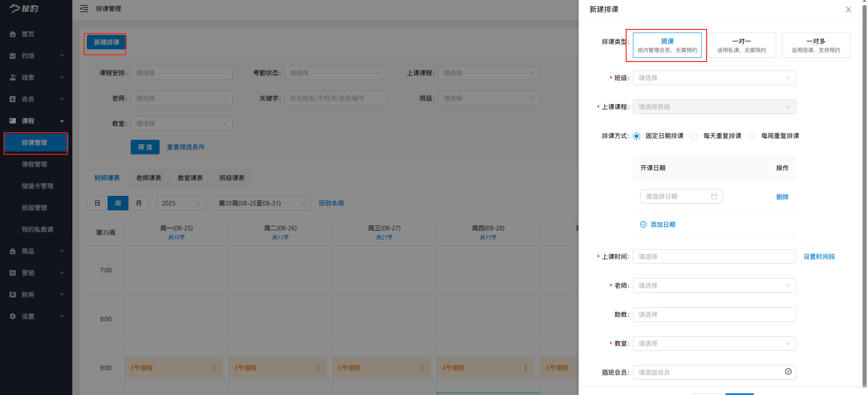Viewport: 868px width, 395px height.
Task: Click the 首页 home icon in sidebar
Action: click(13, 34)
